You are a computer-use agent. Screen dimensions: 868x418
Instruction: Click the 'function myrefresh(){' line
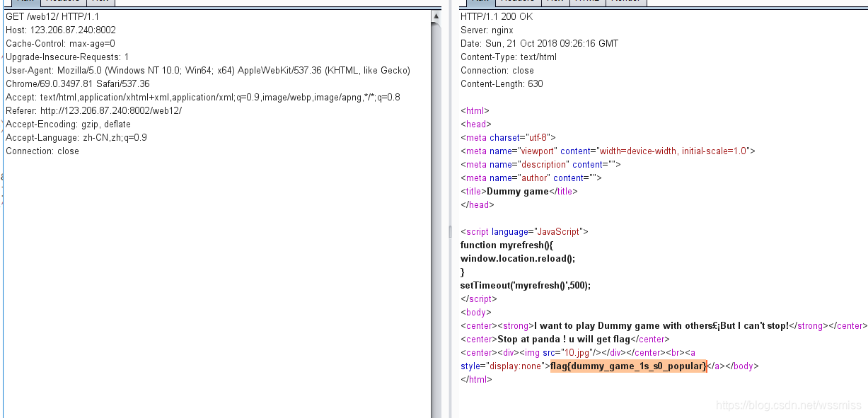(507, 245)
